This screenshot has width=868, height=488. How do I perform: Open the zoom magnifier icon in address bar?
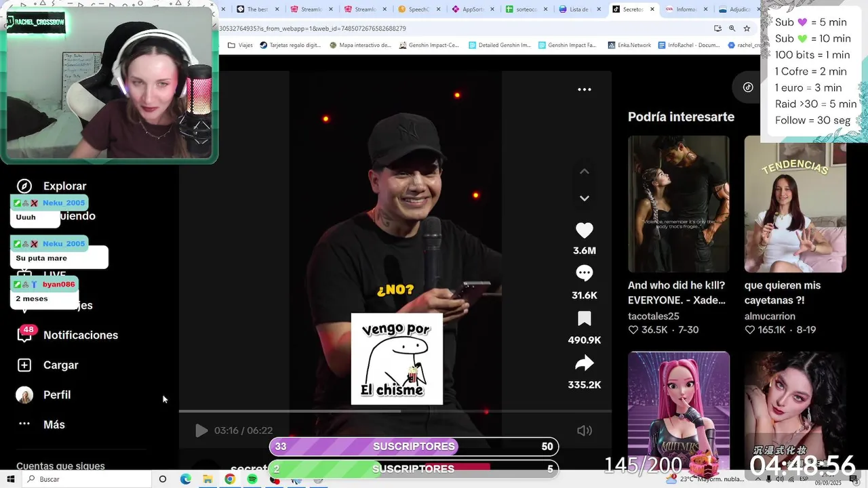pos(732,28)
